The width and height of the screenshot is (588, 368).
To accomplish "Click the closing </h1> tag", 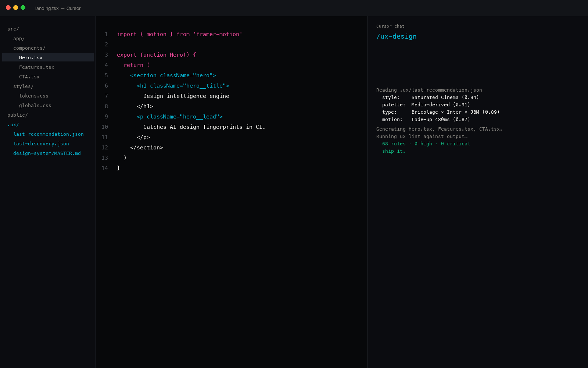I will pyautogui.click(x=145, y=106).
